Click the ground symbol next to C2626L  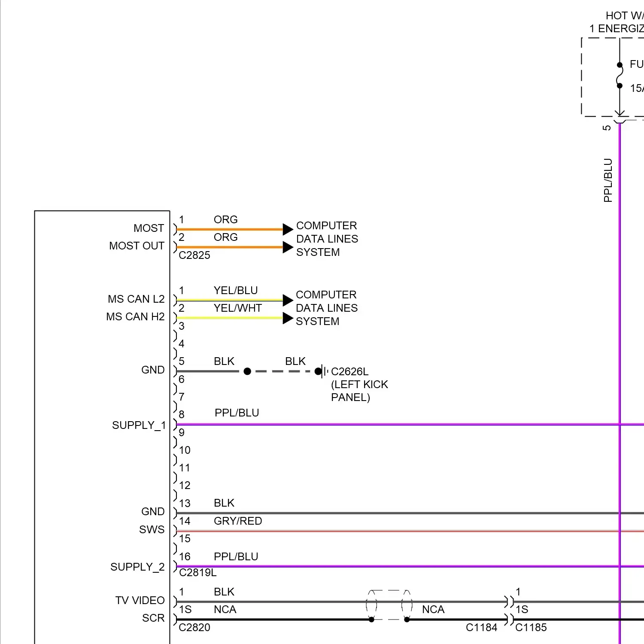tap(325, 371)
